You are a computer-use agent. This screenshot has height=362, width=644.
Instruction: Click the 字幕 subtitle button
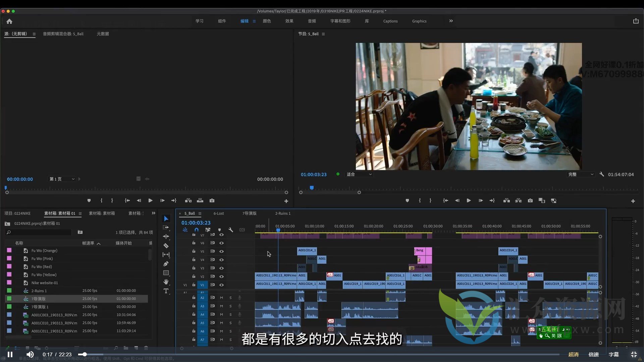[x=614, y=354]
